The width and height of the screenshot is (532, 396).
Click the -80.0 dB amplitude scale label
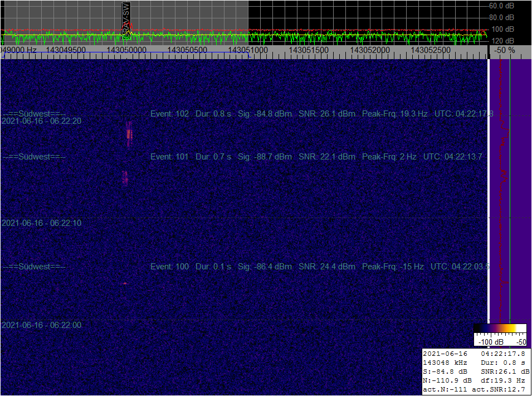(501, 17)
